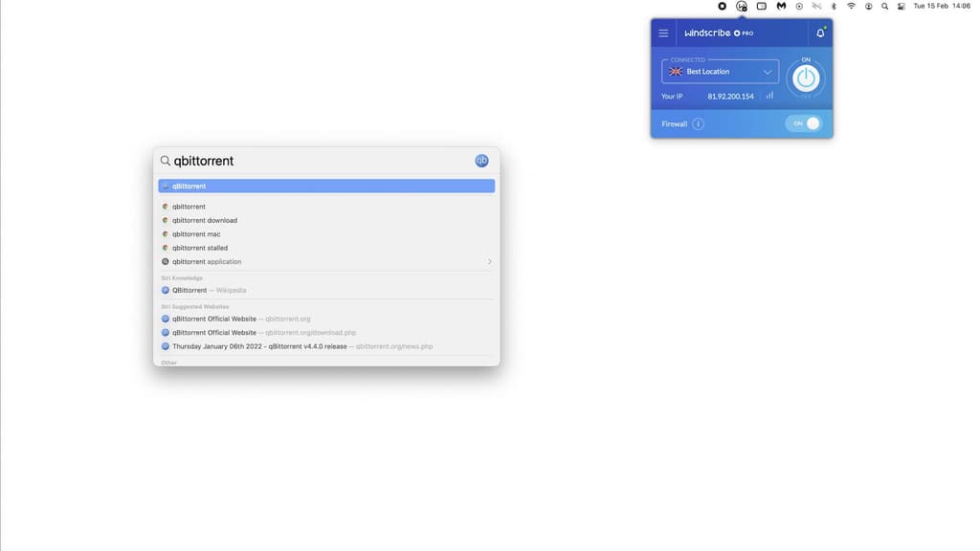Image resolution: width=980 pixels, height=551 pixels.
Task: Open qBittorrent Official Website download.php link
Action: [x=326, y=332]
